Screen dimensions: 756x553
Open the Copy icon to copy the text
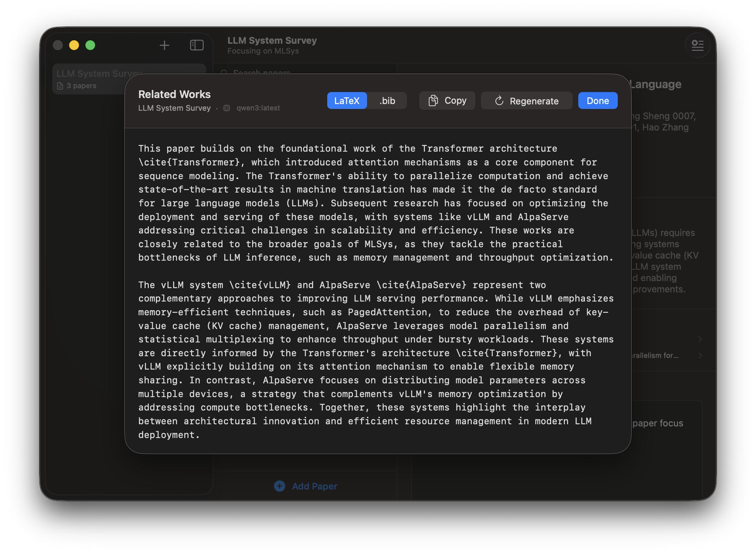[433, 101]
